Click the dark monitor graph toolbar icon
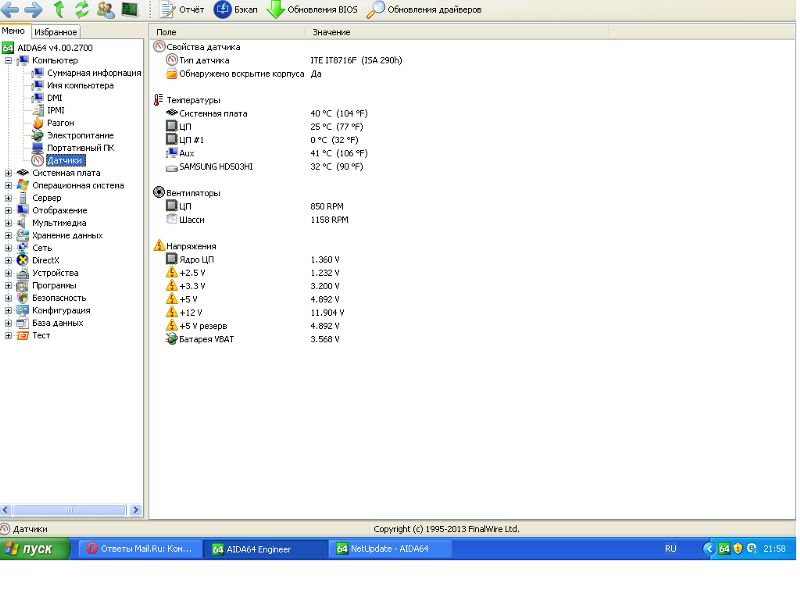The image size is (800, 600). point(130,9)
